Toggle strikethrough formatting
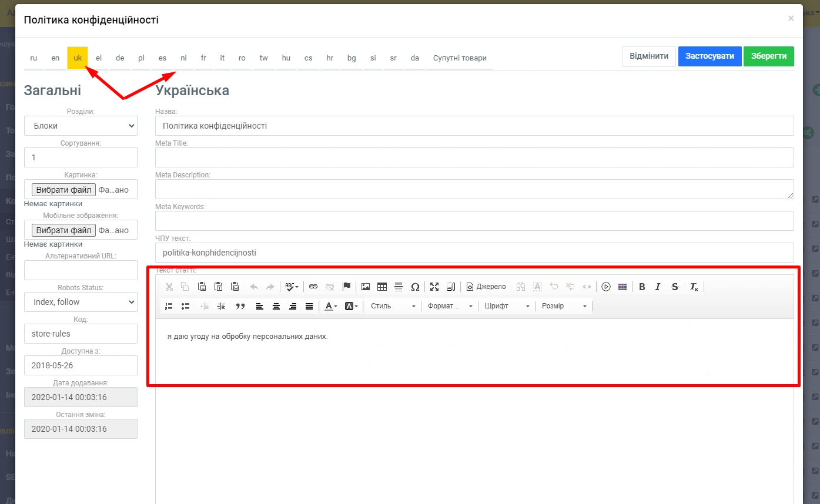 (x=675, y=287)
